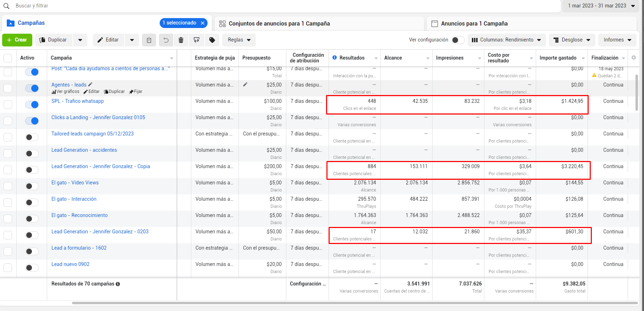Sort by Finalización column header

(x=605, y=58)
